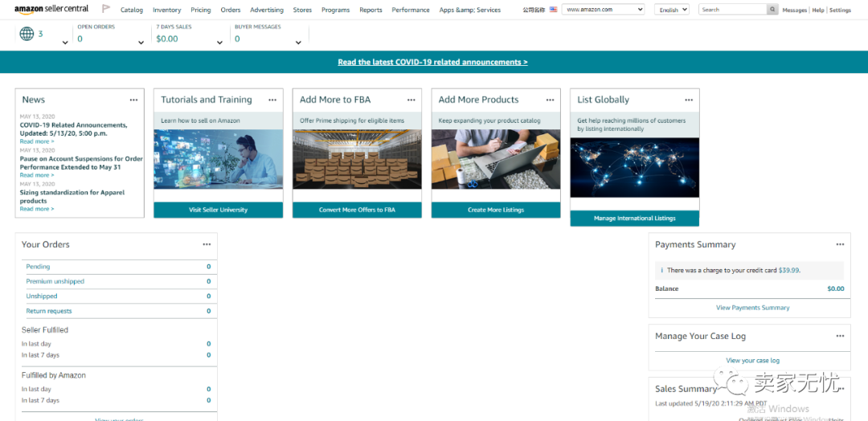
Task: Open Add More to FBA three-dot menu
Action: pos(411,100)
